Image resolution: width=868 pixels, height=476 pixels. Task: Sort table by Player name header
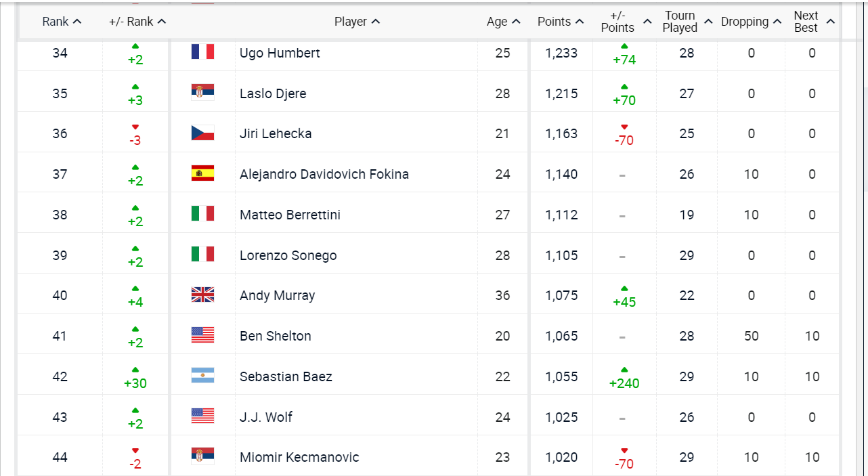pos(357,22)
